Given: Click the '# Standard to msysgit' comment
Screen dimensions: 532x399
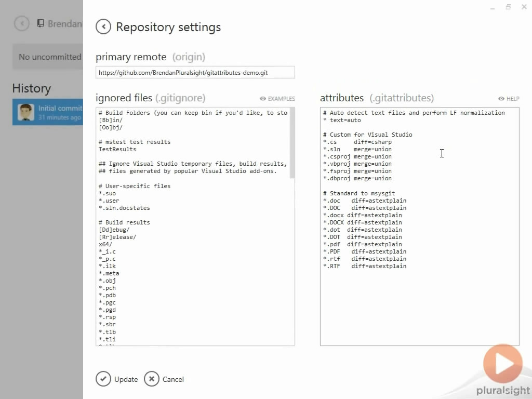Looking at the screenshot, I should tap(359, 193).
